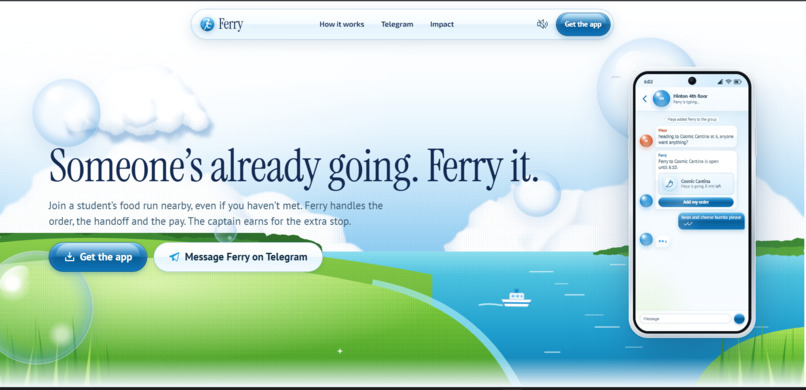Image resolution: width=806 pixels, height=390 pixels.
Task: Click Message Ferry on Telegram button
Action: [238, 257]
